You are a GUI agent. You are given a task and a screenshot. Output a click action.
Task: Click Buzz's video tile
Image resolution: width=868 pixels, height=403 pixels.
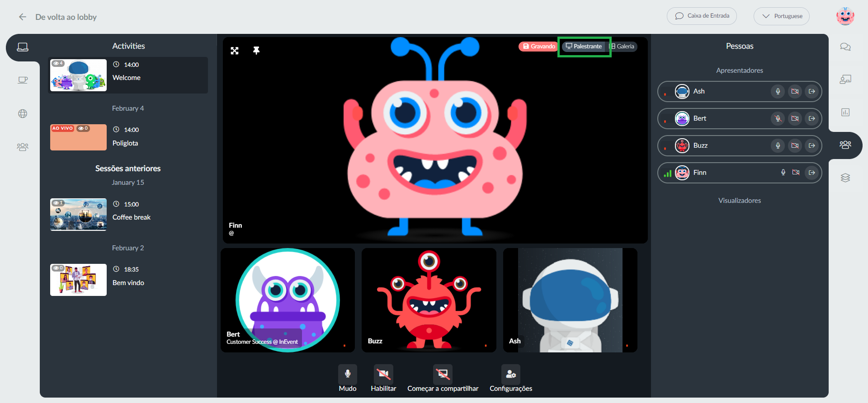pyautogui.click(x=429, y=300)
